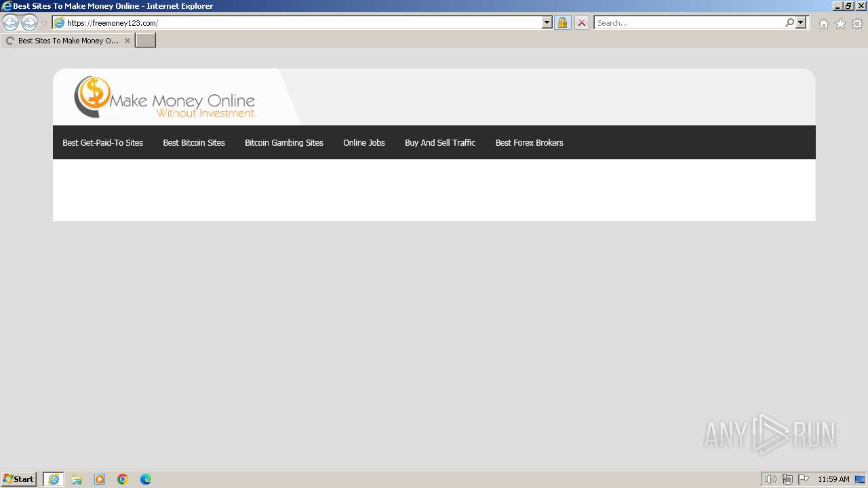868x488 pixels.
Task: Close the Best Sites To Make Money tab
Action: click(127, 41)
